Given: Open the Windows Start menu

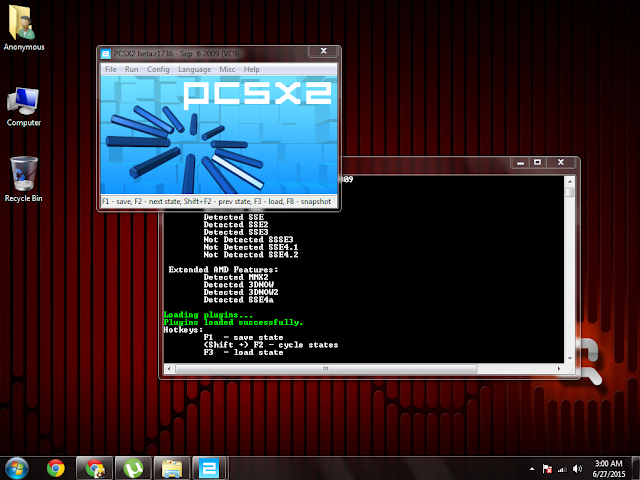Looking at the screenshot, I should click(x=17, y=468).
